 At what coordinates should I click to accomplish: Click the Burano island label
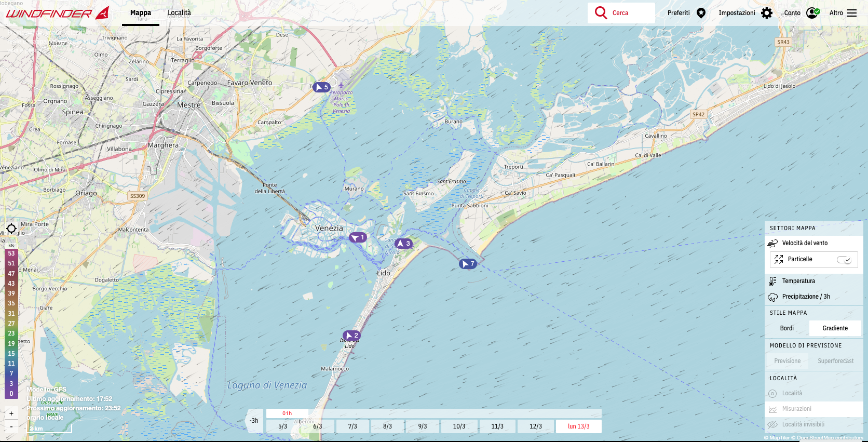(x=453, y=122)
